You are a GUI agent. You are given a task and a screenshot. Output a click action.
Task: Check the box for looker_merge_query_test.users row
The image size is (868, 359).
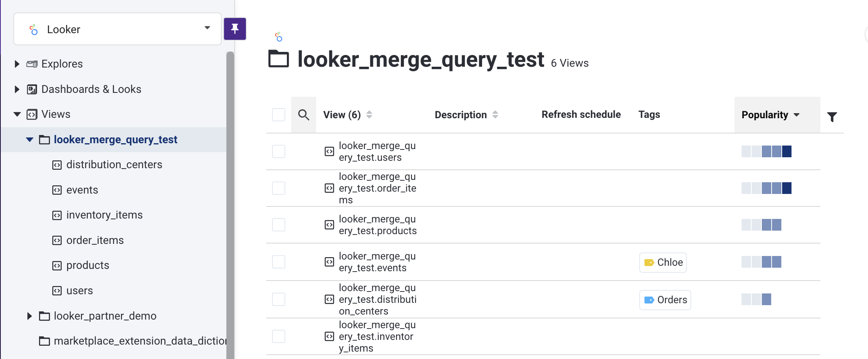279,151
